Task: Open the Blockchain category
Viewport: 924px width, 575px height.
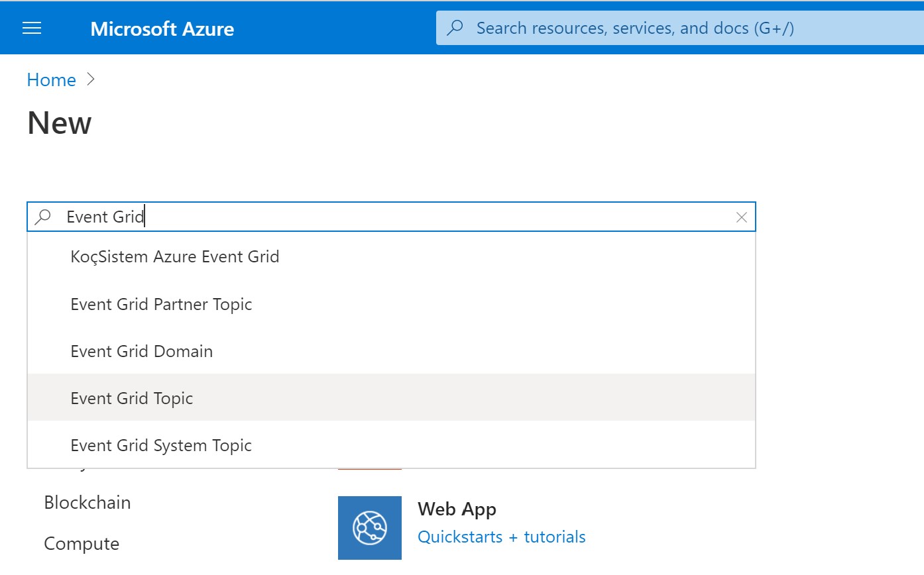Action: 87,502
